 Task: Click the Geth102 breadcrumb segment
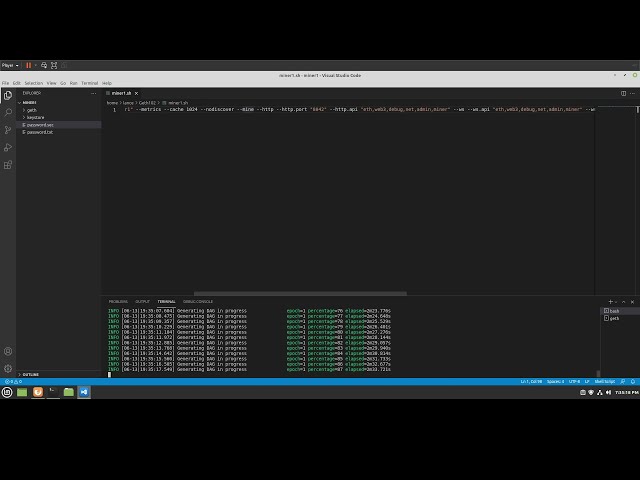pos(147,103)
